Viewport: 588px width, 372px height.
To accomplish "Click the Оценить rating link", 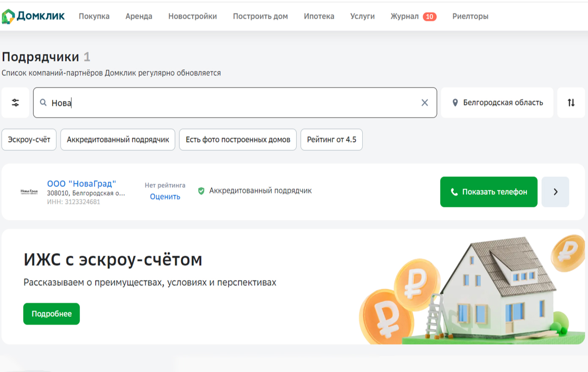I will coord(165,197).
